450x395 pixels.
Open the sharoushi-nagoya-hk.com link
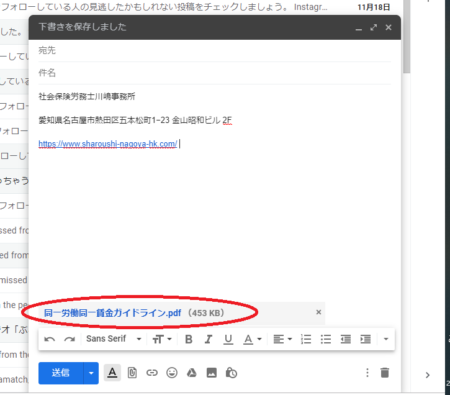coord(108,144)
